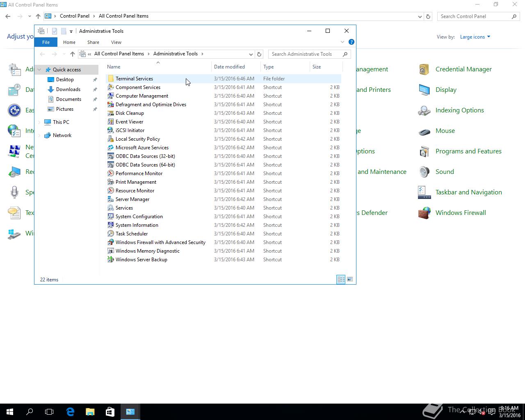This screenshot has width=525, height=420.
Task: Select the Task Scheduler clock icon
Action: [110, 234]
